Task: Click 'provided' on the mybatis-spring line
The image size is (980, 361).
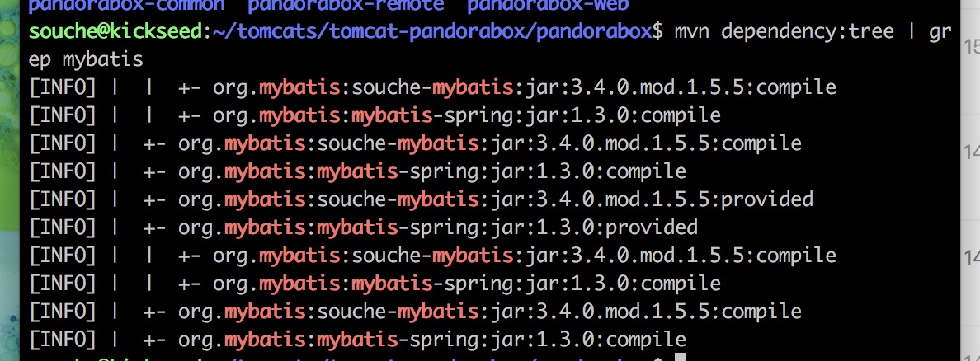Action: click(x=652, y=227)
